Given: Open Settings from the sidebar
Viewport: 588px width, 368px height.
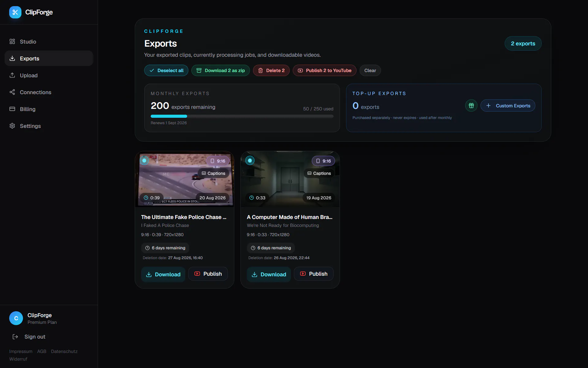Looking at the screenshot, I should (x=49, y=126).
